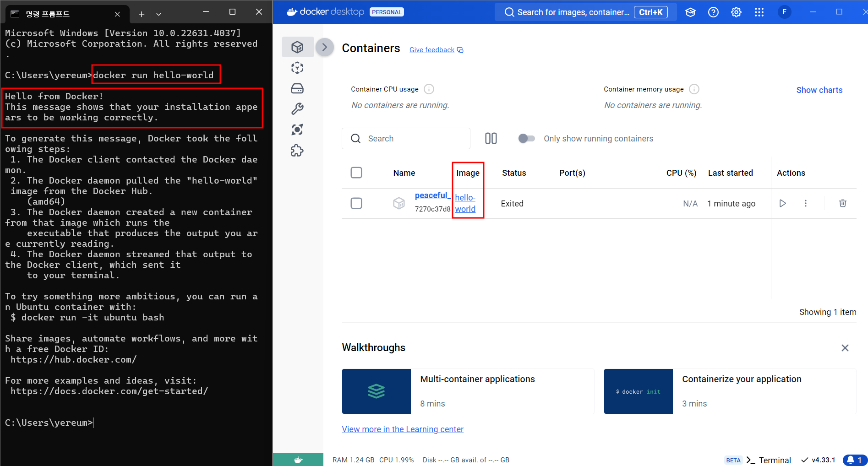868x466 pixels.
Task: Show info for Container CPU usage
Action: 429,89
